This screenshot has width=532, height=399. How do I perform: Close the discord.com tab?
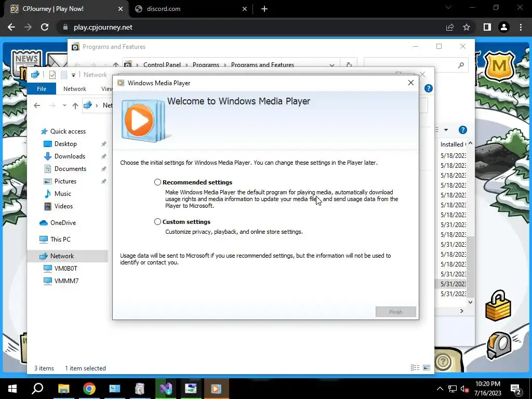pyautogui.click(x=245, y=9)
